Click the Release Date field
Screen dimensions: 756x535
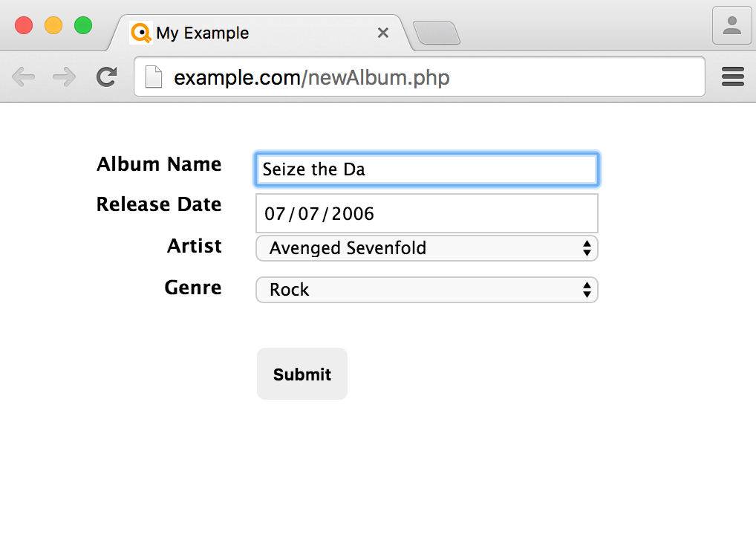click(x=426, y=214)
